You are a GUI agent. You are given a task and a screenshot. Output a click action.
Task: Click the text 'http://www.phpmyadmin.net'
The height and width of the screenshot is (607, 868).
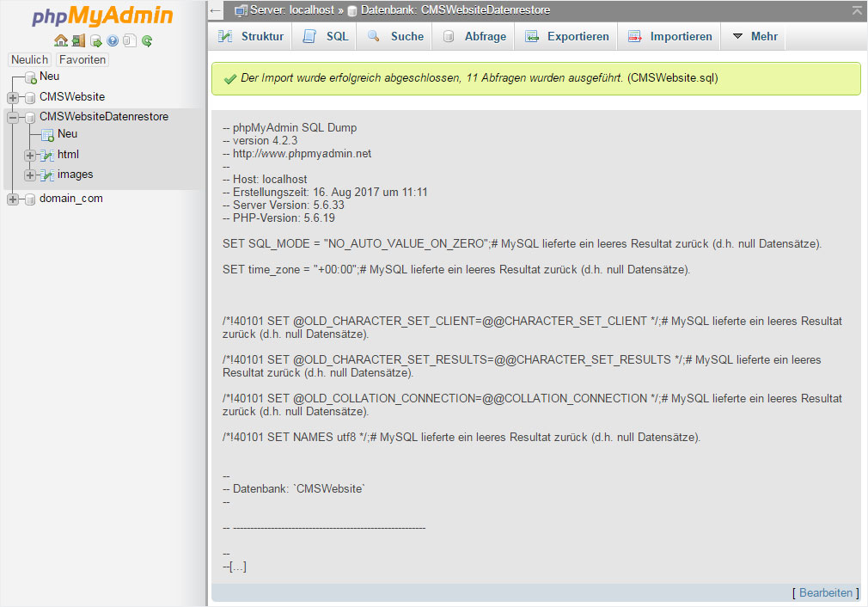tap(302, 153)
